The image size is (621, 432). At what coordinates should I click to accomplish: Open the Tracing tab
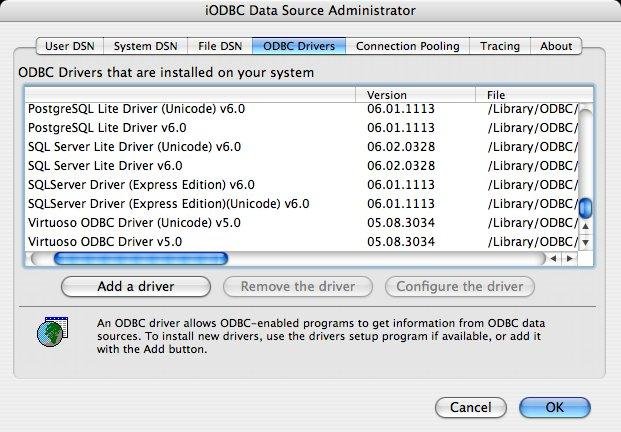[x=499, y=46]
